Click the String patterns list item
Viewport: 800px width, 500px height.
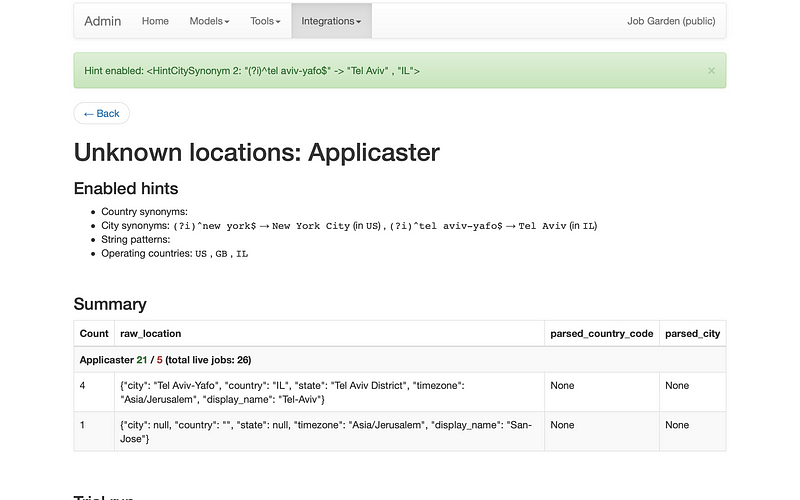[136, 239]
